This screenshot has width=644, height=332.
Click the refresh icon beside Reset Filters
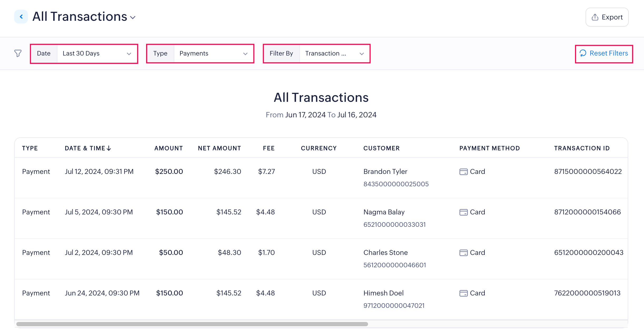point(583,53)
